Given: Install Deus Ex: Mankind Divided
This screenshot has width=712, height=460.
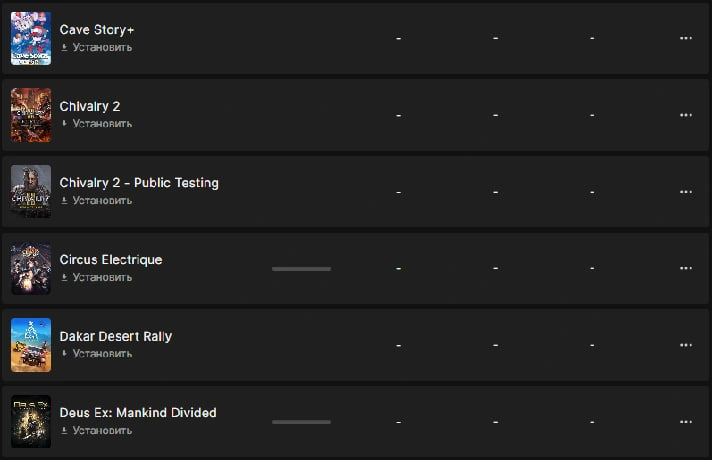Looking at the screenshot, I should (x=101, y=431).
